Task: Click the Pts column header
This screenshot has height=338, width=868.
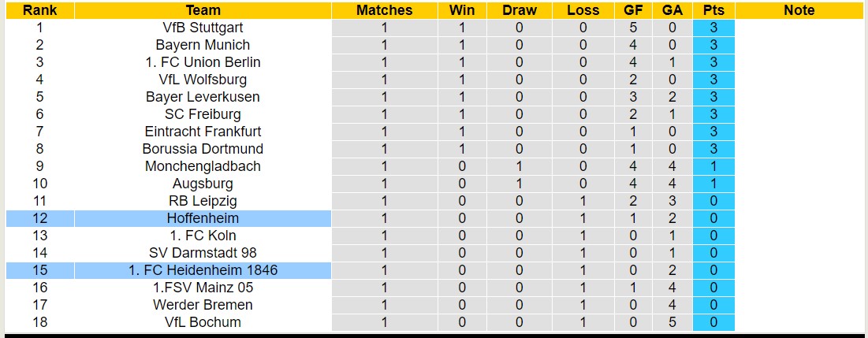Action: pos(713,10)
